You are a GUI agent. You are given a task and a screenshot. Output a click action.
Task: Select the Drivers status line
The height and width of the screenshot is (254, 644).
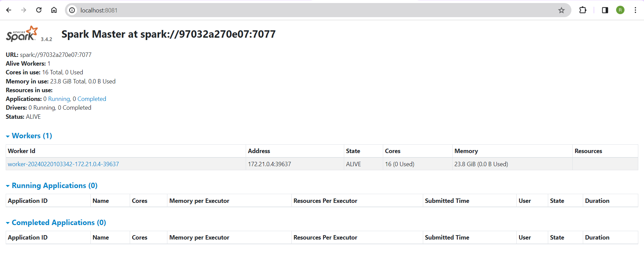(48, 108)
